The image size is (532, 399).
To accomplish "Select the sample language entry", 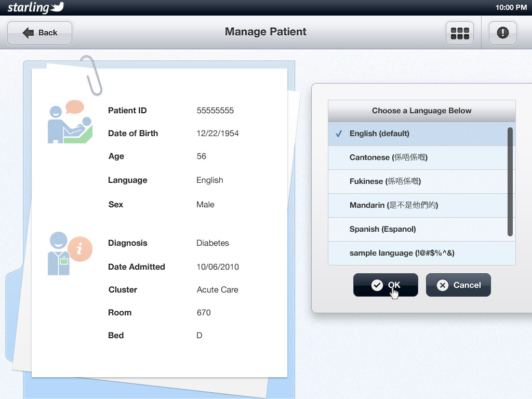I will (x=402, y=253).
